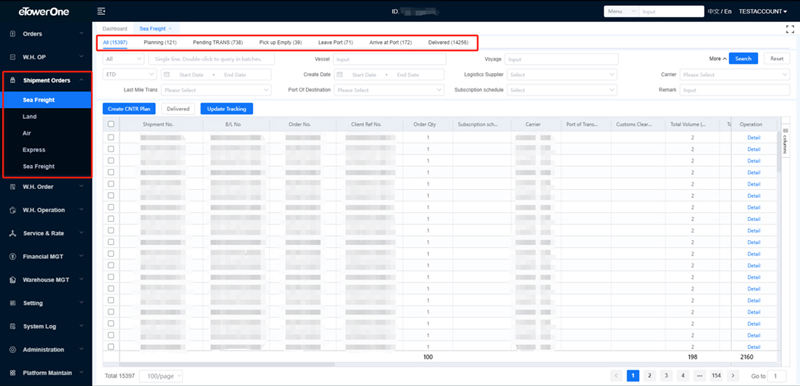Click the Update Tracking button
The image size is (800, 386).
point(227,109)
